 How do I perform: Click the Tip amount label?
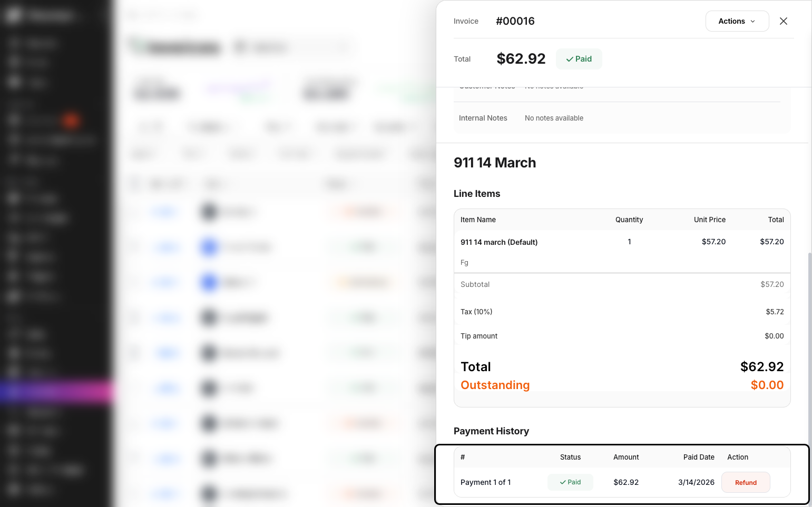(478, 336)
